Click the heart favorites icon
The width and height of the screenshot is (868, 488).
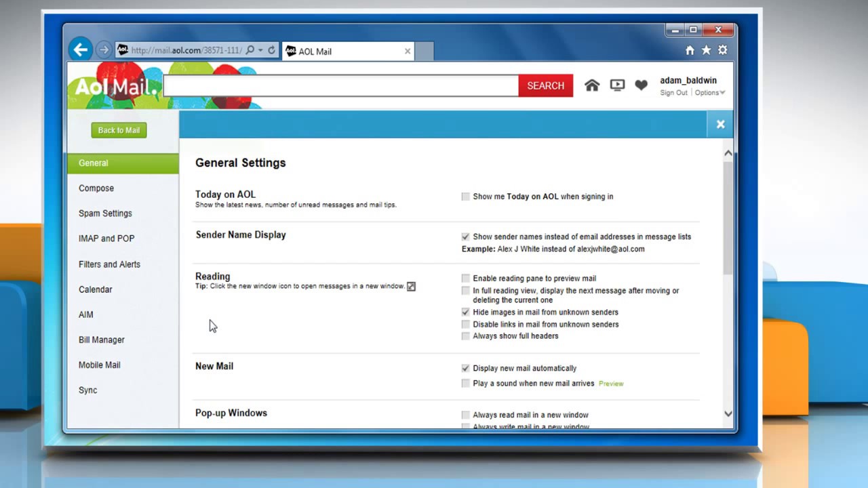tap(641, 85)
